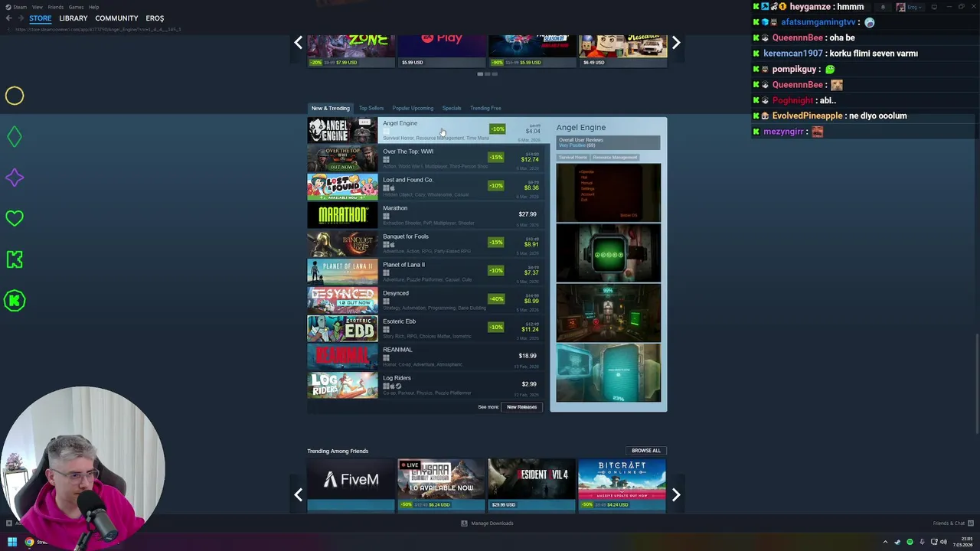Screen dimensions: 980x551
Task: Open Angel Engine blue terminal screenshot
Action: click(x=608, y=373)
